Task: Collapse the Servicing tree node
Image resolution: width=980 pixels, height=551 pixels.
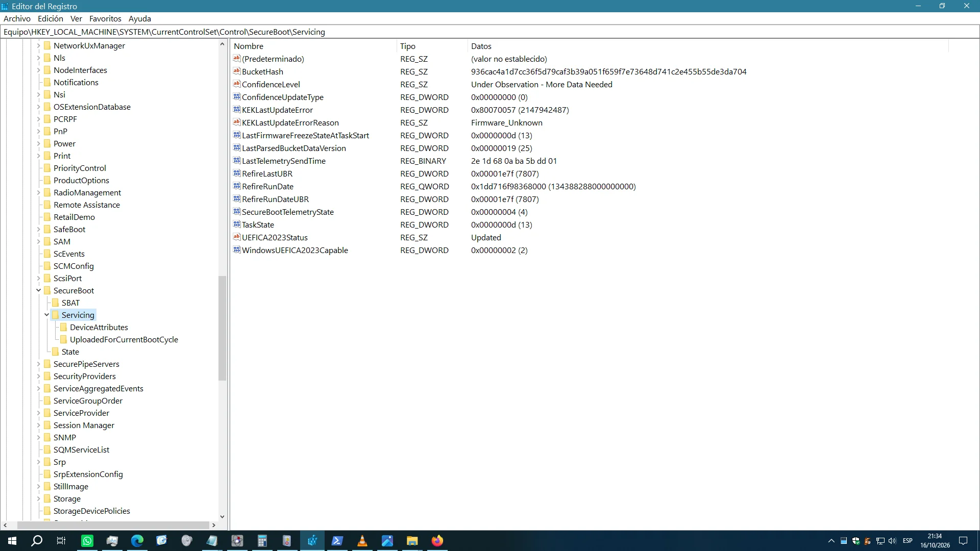Action: (x=46, y=315)
